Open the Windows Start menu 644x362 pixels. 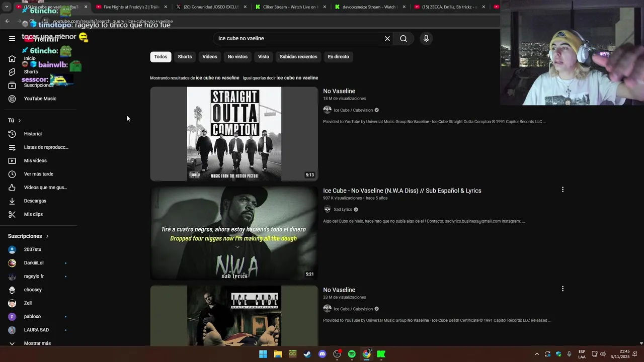click(263, 354)
